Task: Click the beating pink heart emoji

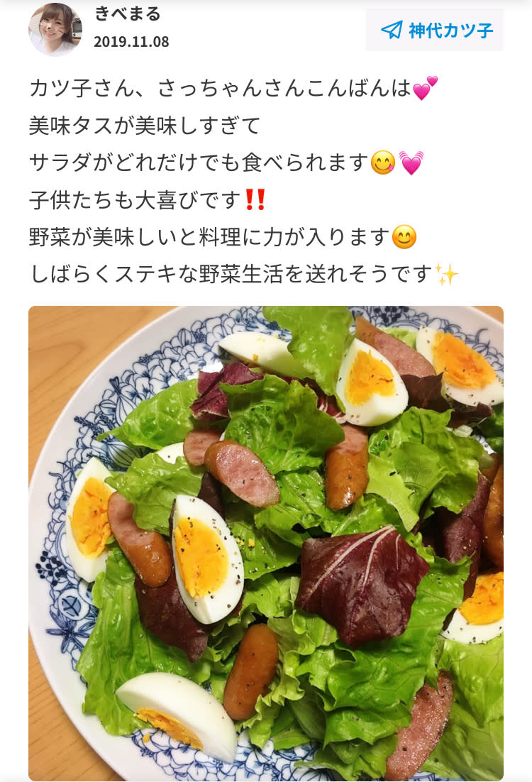Action: [x=411, y=163]
